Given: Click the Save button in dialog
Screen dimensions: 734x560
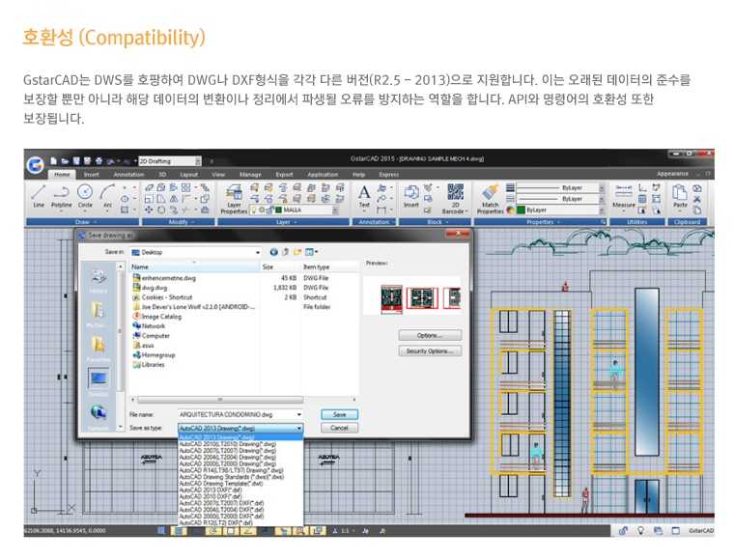Looking at the screenshot, I should (339, 414).
